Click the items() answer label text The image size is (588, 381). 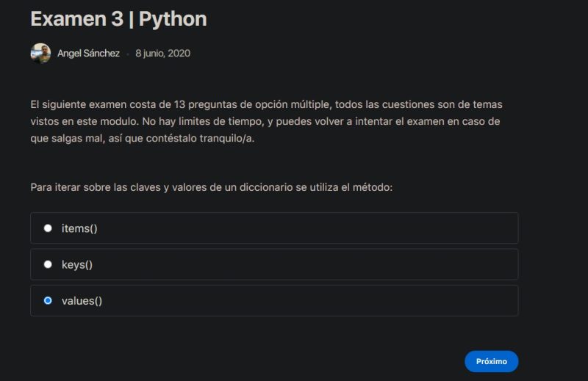[79, 228]
